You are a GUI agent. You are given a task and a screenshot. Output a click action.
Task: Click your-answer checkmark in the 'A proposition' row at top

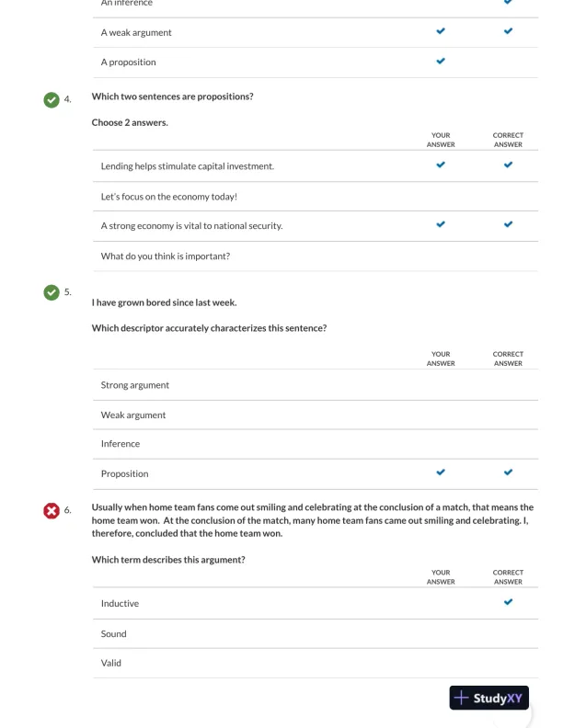point(441,62)
